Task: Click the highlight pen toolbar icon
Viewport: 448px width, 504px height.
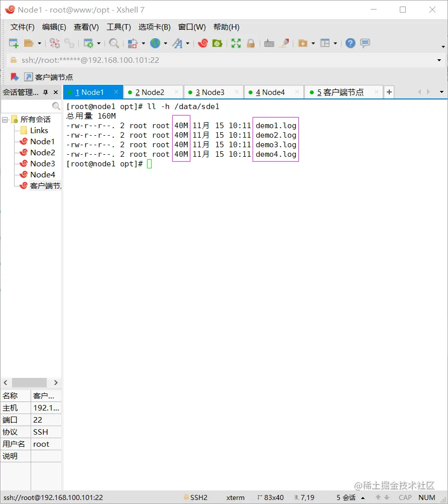Action: [x=284, y=43]
